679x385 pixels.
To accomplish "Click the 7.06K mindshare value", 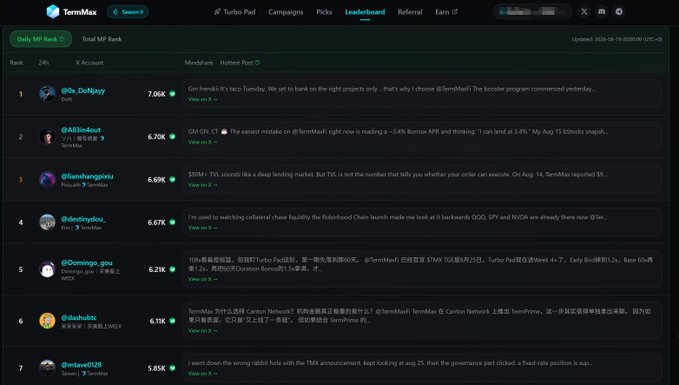I will pyautogui.click(x=156, y=94).
